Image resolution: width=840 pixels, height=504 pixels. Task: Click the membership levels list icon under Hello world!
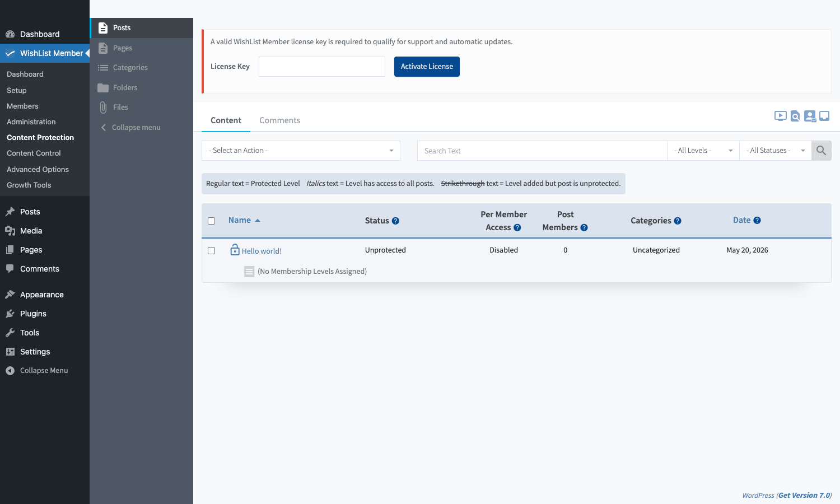point(249,272)
